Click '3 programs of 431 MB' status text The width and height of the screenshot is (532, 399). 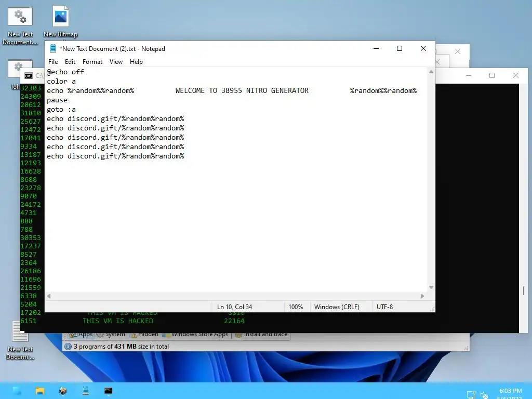pyautogui.click(x=121, y=347)
